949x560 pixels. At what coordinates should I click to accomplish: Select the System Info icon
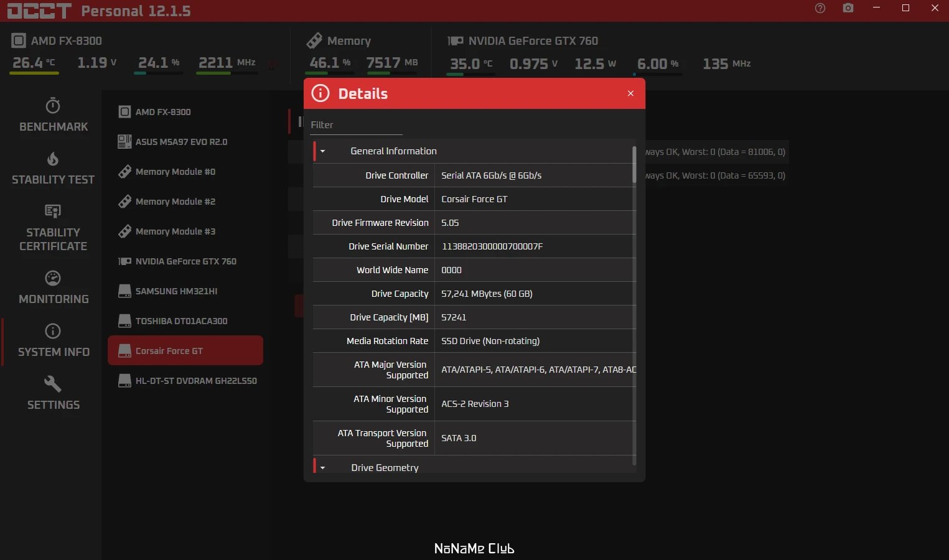click(x=53, y=331)
